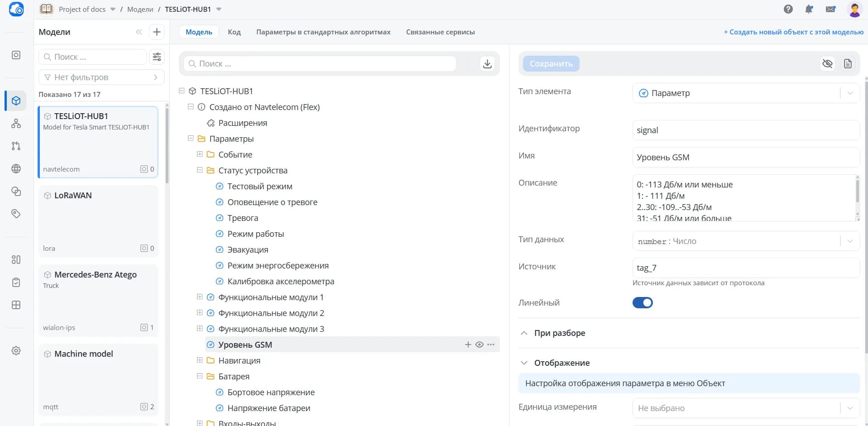Screen dimensions: 868x426
Task: Toggle eye visibility on Уровень GSM row
Action: (480, 345)
